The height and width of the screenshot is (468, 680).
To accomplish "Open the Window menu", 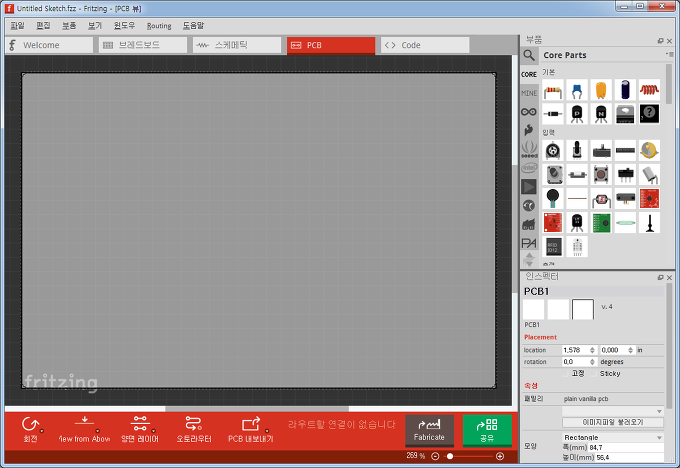I will (124, 26).
